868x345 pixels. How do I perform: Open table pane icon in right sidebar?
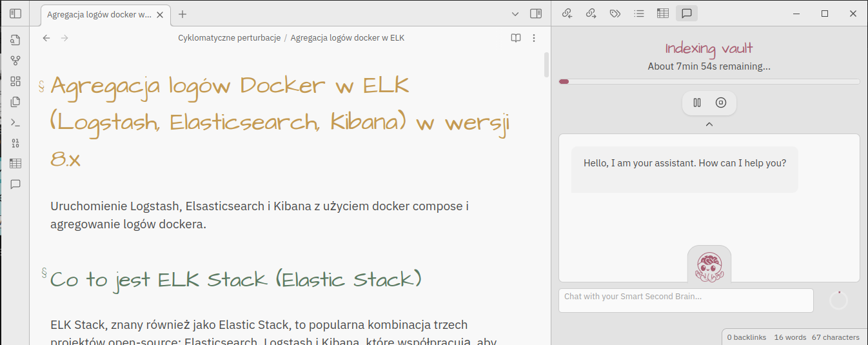[663, 13]
